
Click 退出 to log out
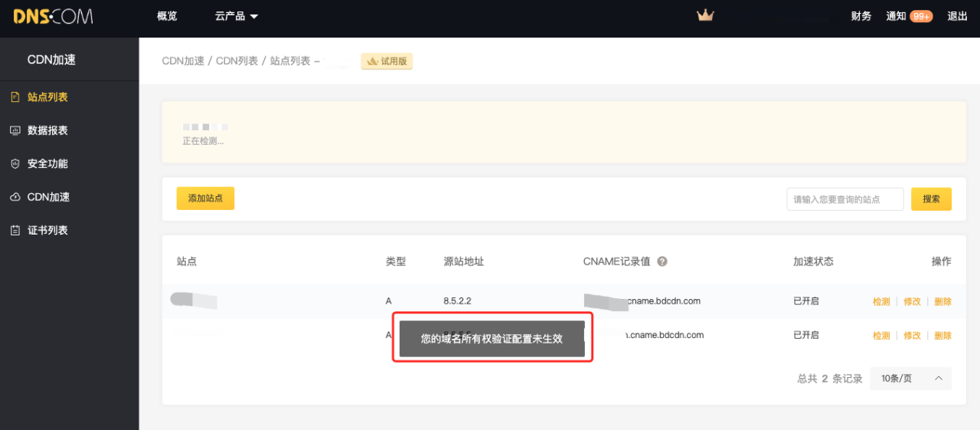(x=958, y=16)
